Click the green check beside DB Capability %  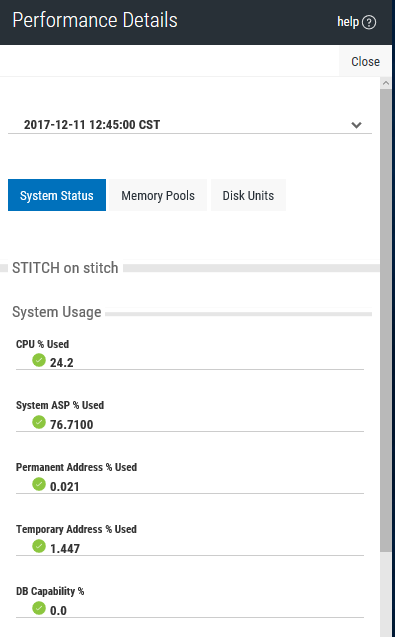(39, 608)
